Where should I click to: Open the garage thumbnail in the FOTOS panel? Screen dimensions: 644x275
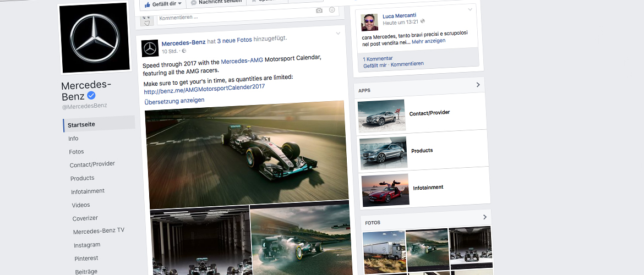click(471, 247)
